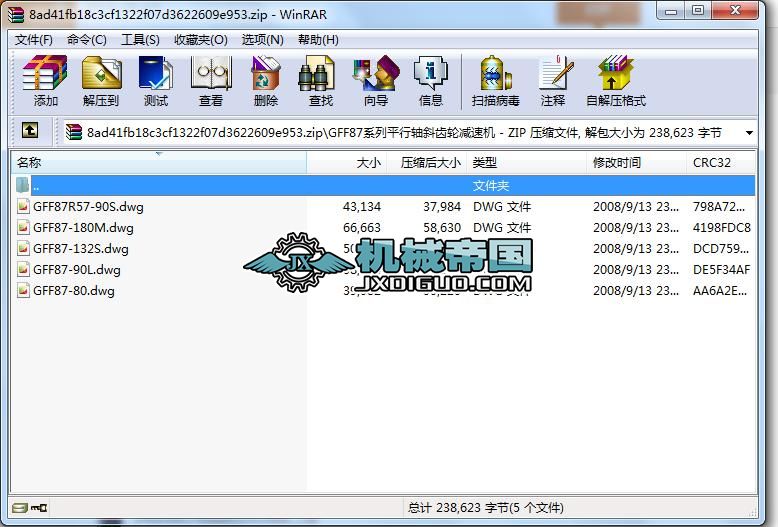The image size is (778, 527).
Task: Sort by Packed Size (压缩后大小) header
Action: [x=427, y=162]
